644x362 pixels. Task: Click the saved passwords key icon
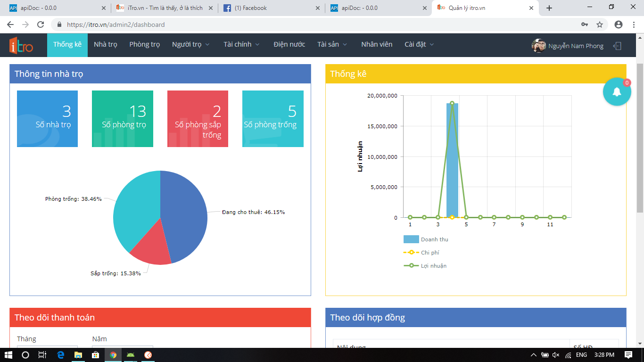pyautogui.click(x=585, y=25)
